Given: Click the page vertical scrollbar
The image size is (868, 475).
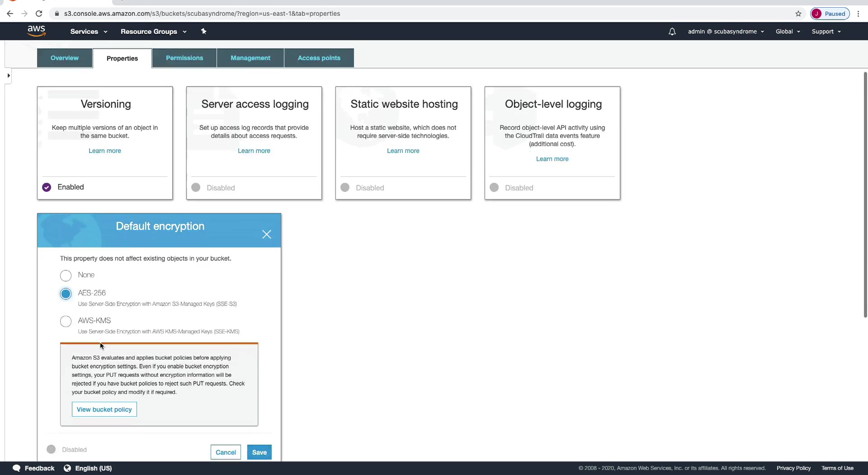Looking at the screenshot, I should pos(865,195).
